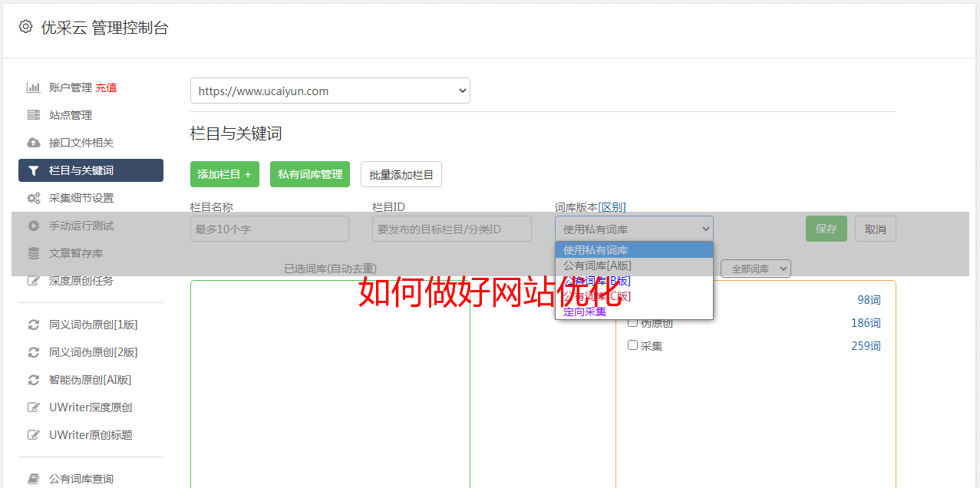Click the gear icon beside 优采云 管理控制台
Viewport: 980px width, 488px height.
tap(26, 27)
